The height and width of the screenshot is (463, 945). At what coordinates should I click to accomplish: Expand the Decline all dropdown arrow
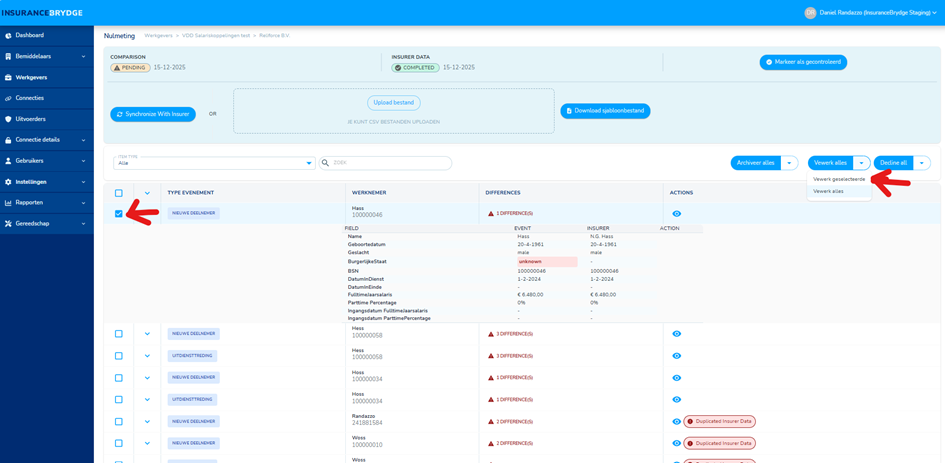coord(922,163)
